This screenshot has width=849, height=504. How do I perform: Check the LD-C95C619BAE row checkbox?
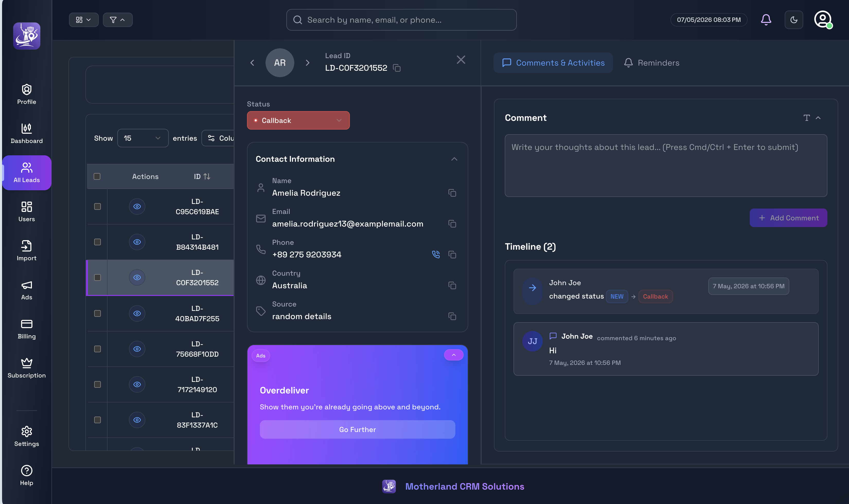[98, 206]
